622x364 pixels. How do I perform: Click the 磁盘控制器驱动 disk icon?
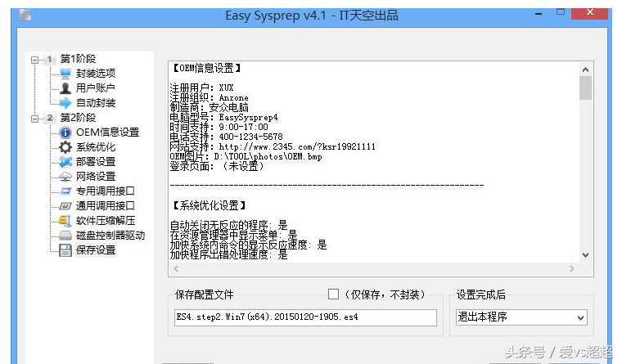click(x=65, y=236)
